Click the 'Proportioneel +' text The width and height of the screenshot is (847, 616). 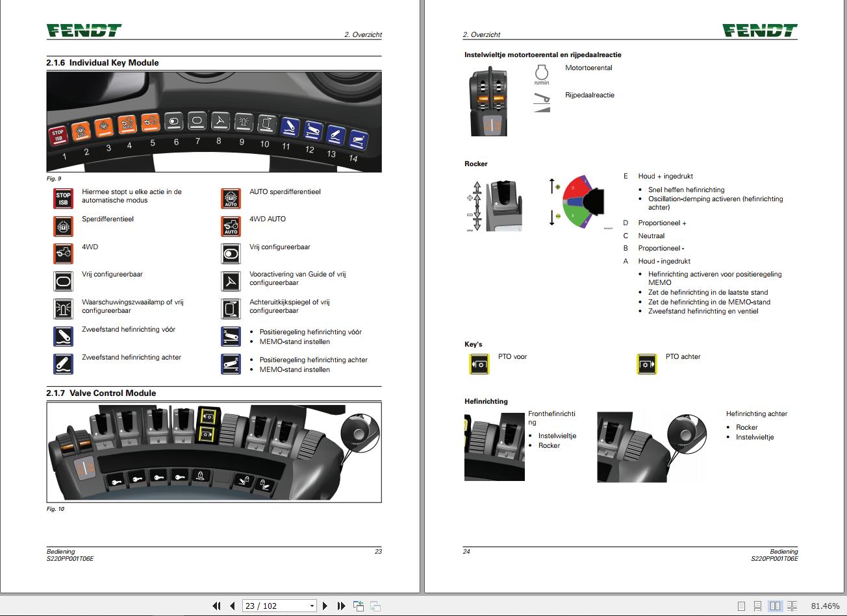pyautogui.click(x=663, y=223)
